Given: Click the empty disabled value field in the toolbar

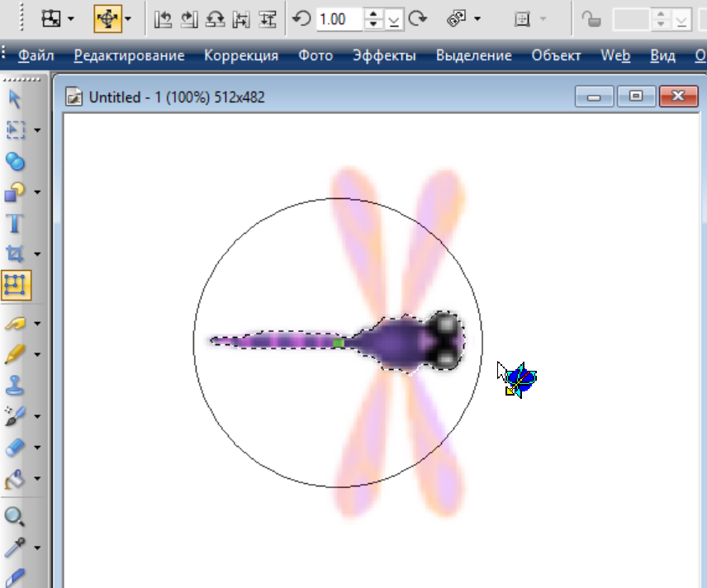Looking at the screenshot, I should click(630, 19).
